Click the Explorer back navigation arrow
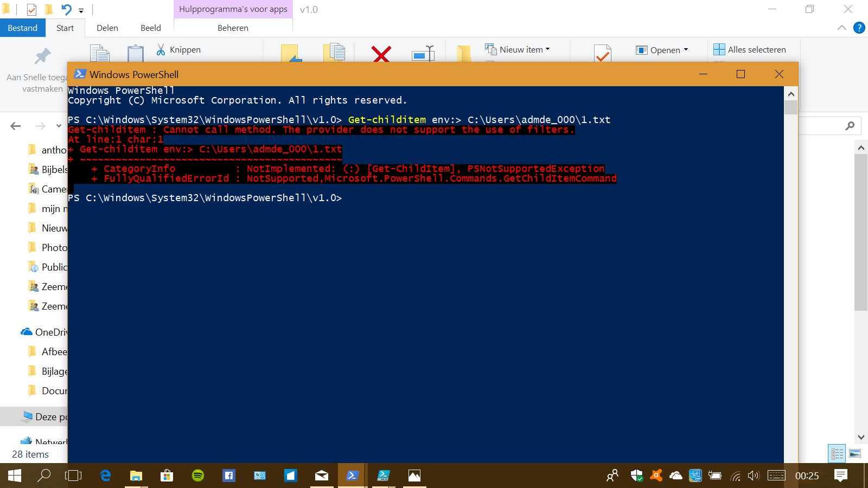This screenshot has height=488, width=868. tap(16, 126)
